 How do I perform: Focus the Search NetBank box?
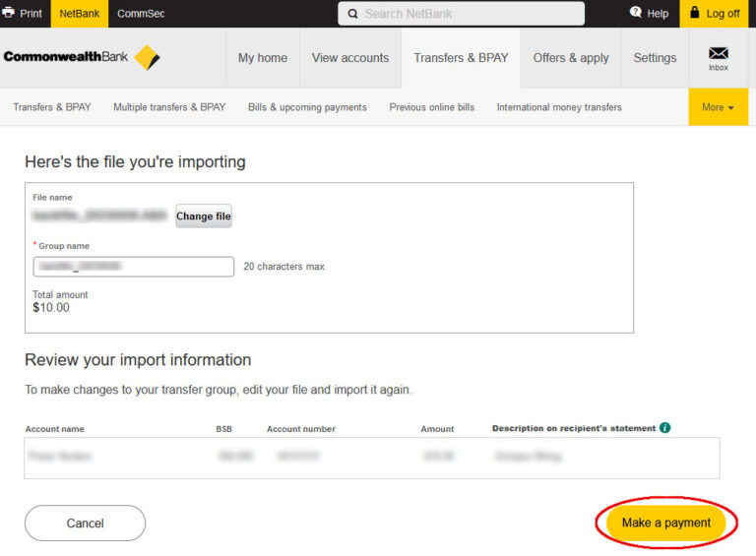click(469, 14)
